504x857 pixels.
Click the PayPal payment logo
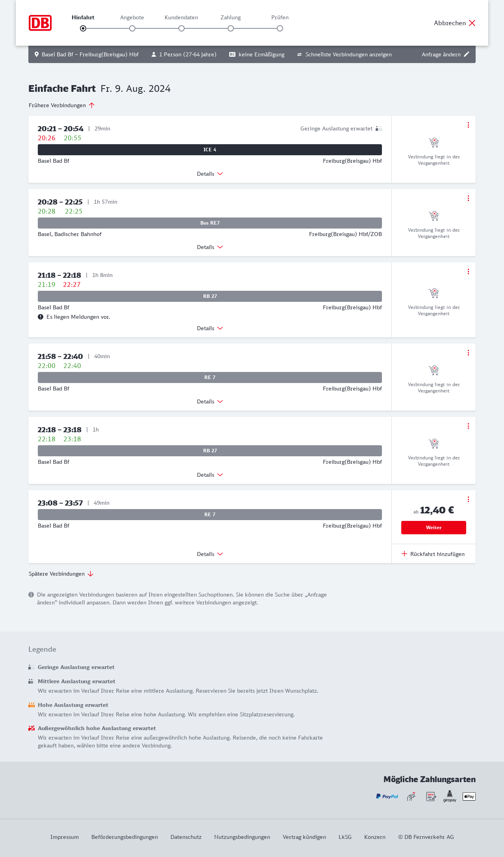[x=387, y=796]
